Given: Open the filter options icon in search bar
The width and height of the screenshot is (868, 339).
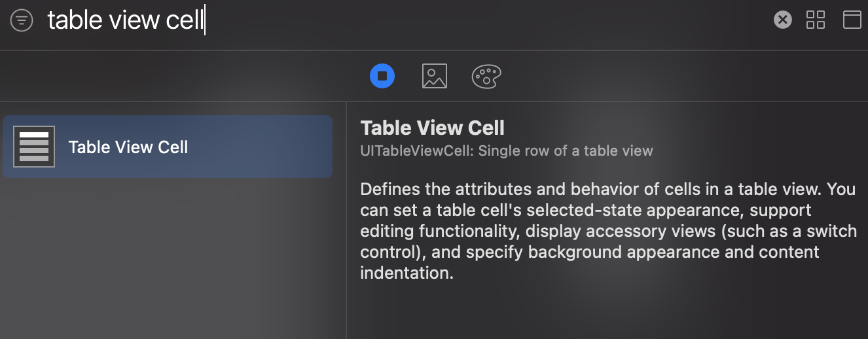Looking at the screenshot, I should tap(22, 20).
